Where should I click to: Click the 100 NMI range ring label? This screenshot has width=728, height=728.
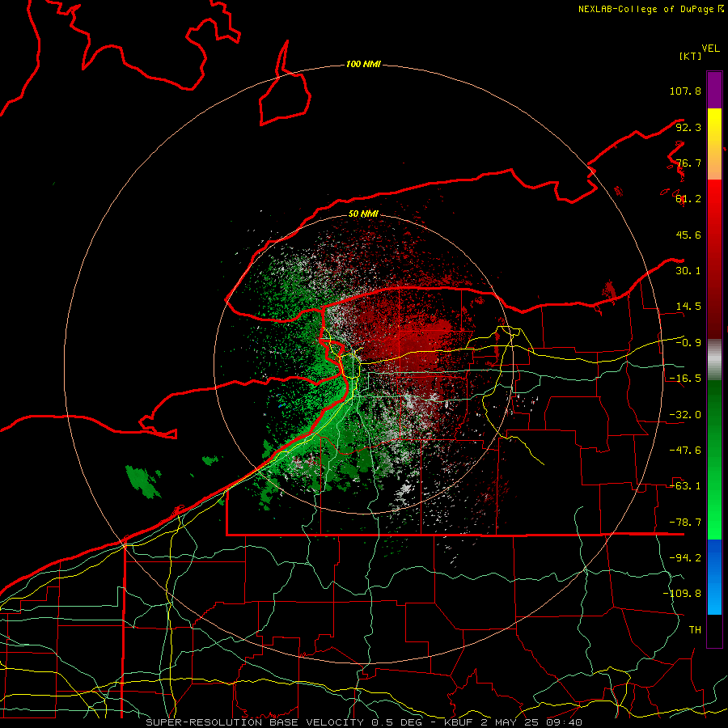[x=363, y=64]
